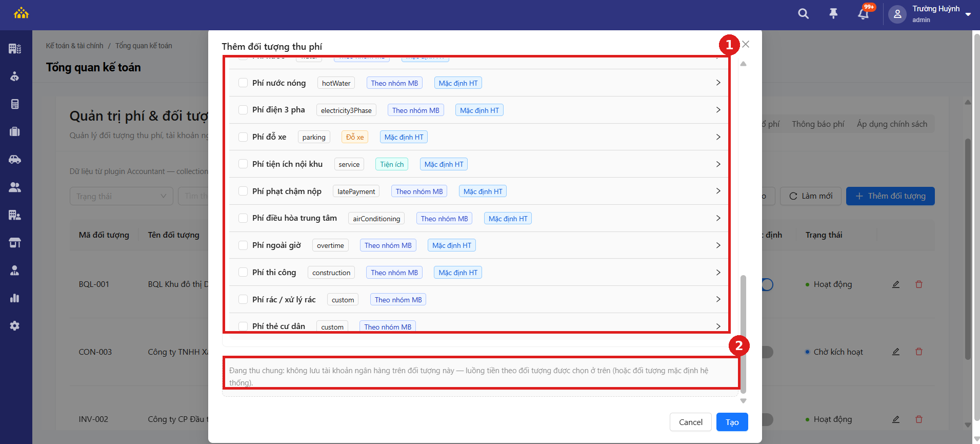
Task: Click the pin icon in header
Action: (833, 14)
